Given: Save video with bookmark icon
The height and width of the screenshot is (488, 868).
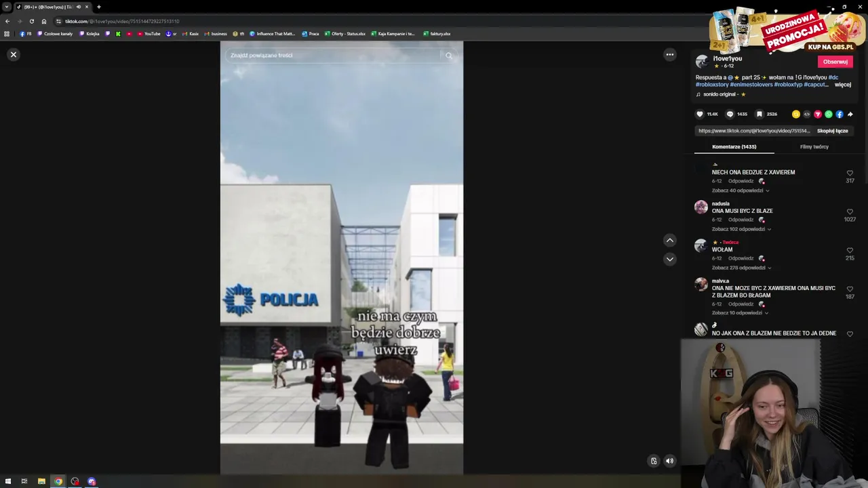Looking at the screenshot, I should coord(759,114).
